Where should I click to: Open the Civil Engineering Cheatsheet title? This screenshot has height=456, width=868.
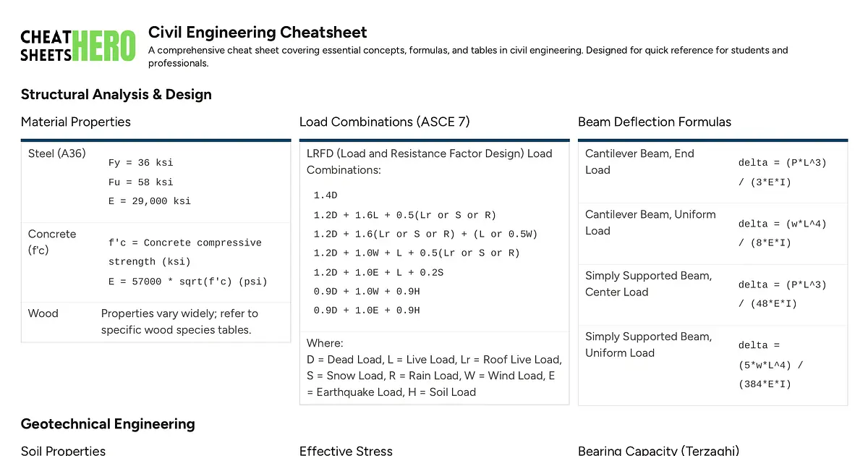point(258,33)
